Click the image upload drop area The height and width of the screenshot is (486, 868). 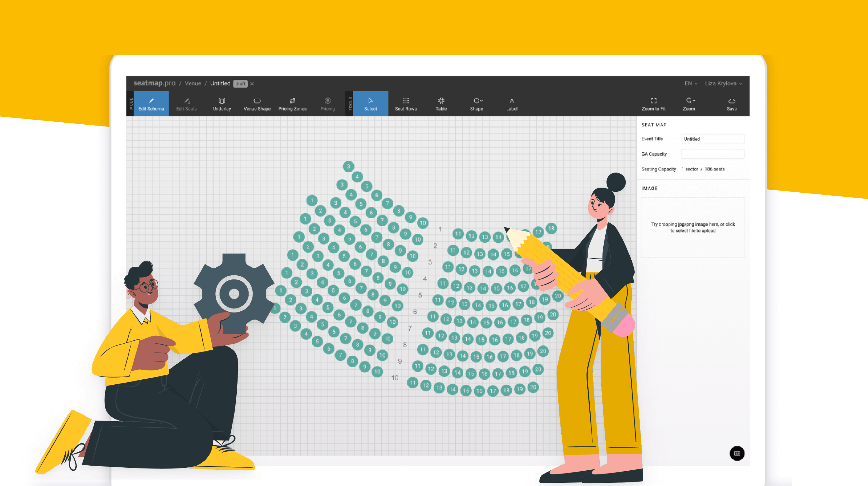[693, 227]
